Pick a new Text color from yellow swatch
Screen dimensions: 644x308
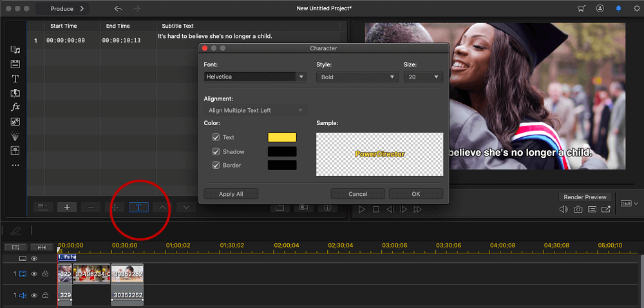click(282, 137)
